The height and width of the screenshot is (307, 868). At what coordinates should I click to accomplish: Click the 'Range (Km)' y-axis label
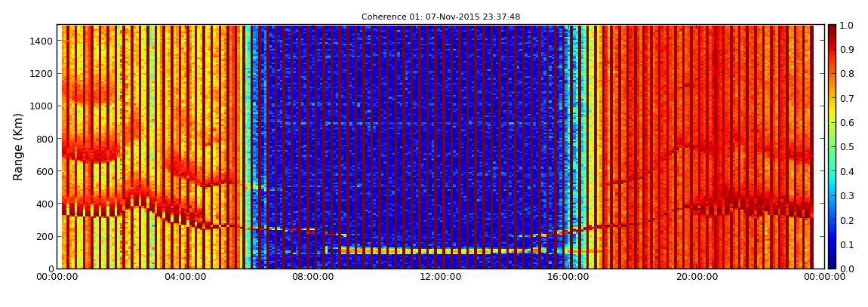click(18, 146)
